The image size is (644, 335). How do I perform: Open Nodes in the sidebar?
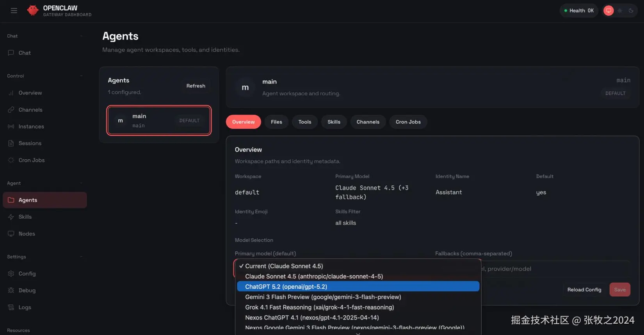pos(44,233)
